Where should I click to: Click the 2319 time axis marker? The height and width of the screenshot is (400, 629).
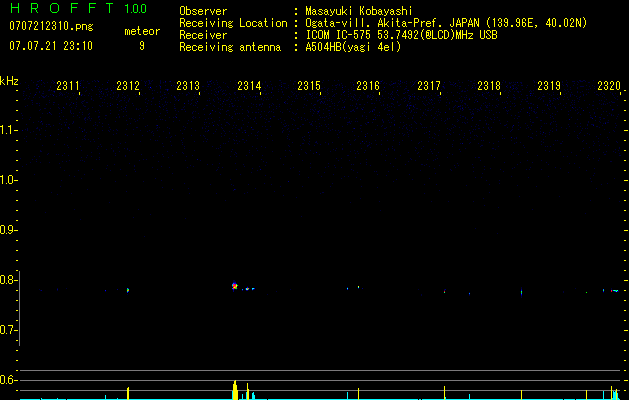[549, 85]
